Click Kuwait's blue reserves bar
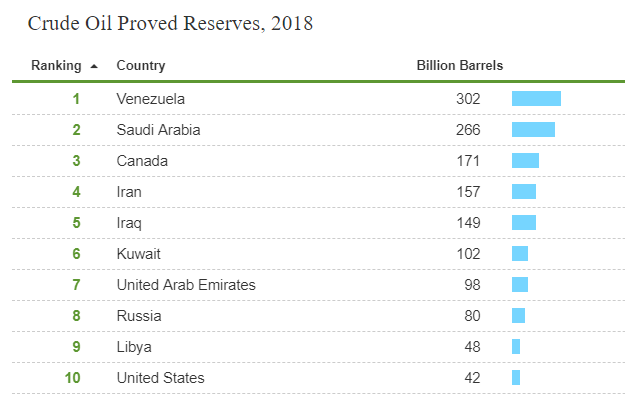The width and height of the screenshot is (625, 394). pyautogui.click(x=520, y=254)
